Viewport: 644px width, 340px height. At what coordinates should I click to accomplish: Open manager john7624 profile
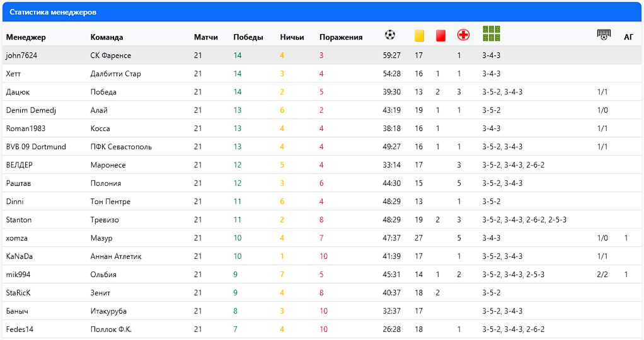point(21,55)
